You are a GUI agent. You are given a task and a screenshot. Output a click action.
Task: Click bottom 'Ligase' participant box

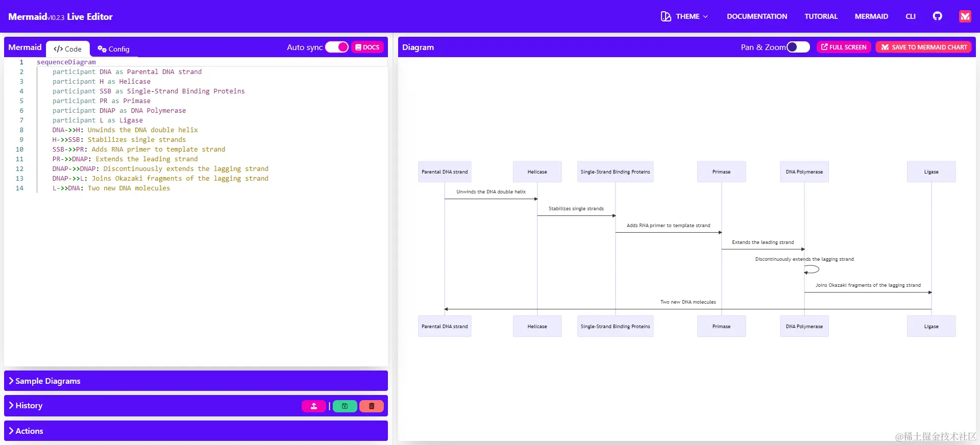931,326
